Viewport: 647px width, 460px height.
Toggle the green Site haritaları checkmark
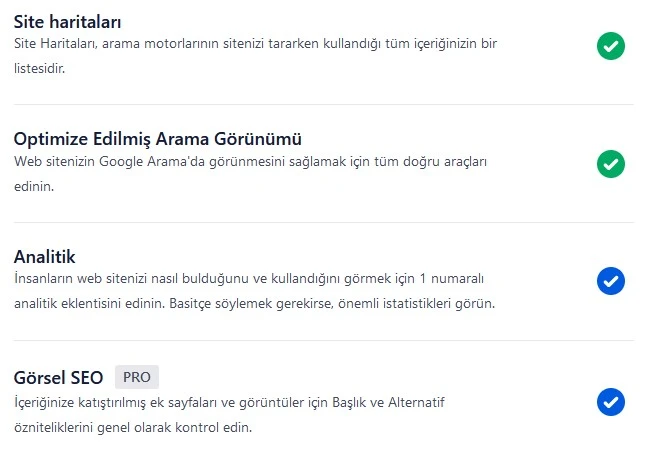coord(610,46)
